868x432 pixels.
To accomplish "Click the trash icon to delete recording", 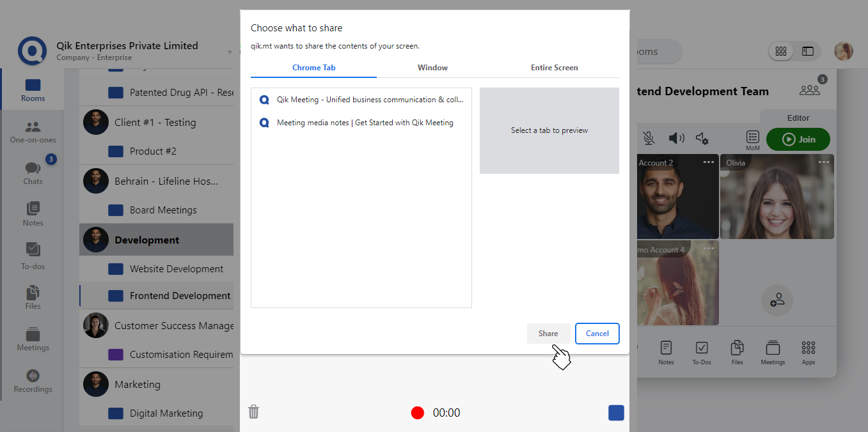I will click(254, 412).
